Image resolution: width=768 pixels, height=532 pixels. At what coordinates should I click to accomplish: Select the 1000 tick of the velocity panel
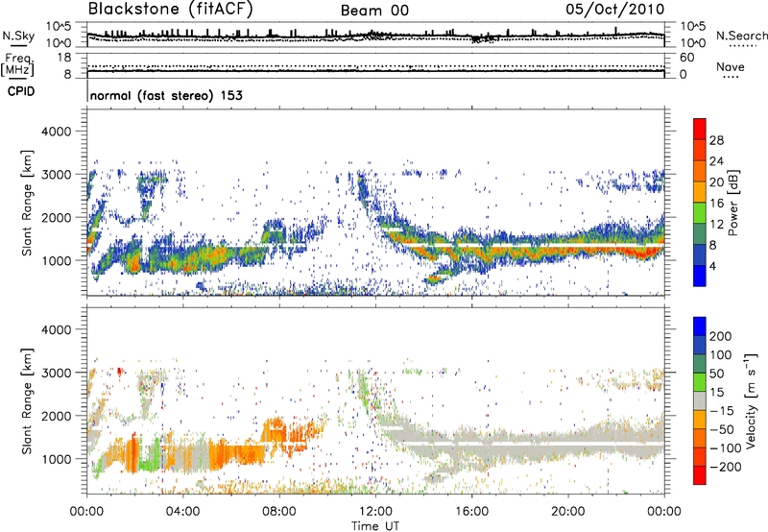[x=57, y=459]
